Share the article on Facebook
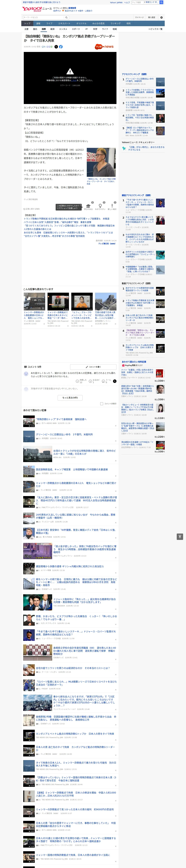This screenshot has width=186, height=868. click(61, 47)
